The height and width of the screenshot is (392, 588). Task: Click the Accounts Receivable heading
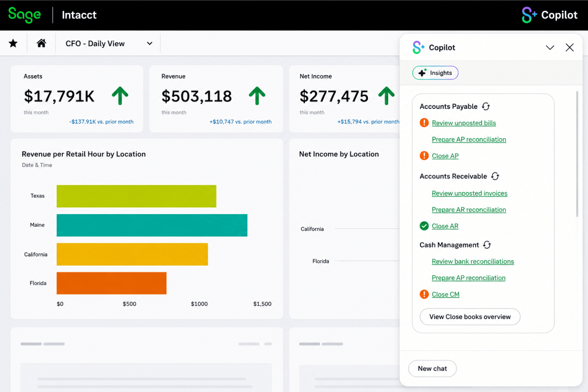(453, 176)
